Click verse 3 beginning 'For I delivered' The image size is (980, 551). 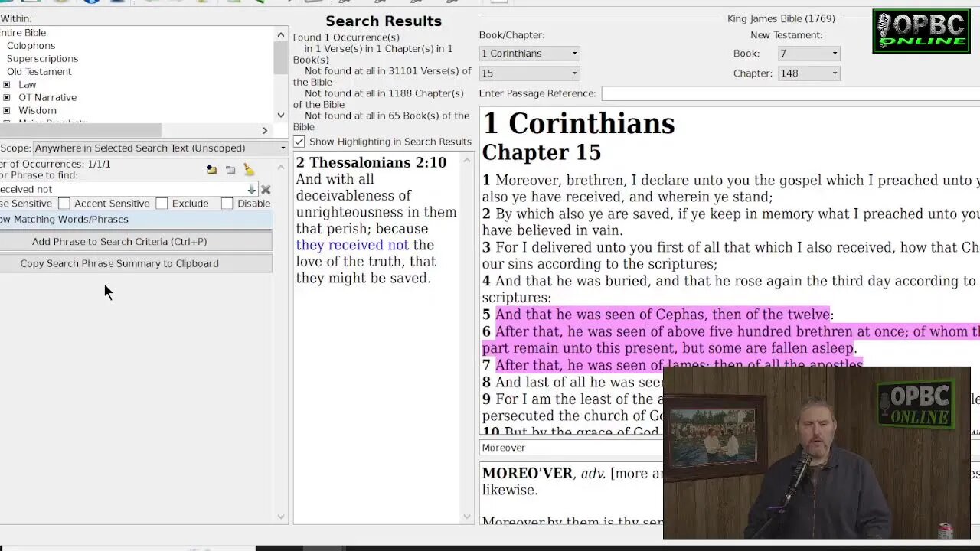(x=731, y=256)
